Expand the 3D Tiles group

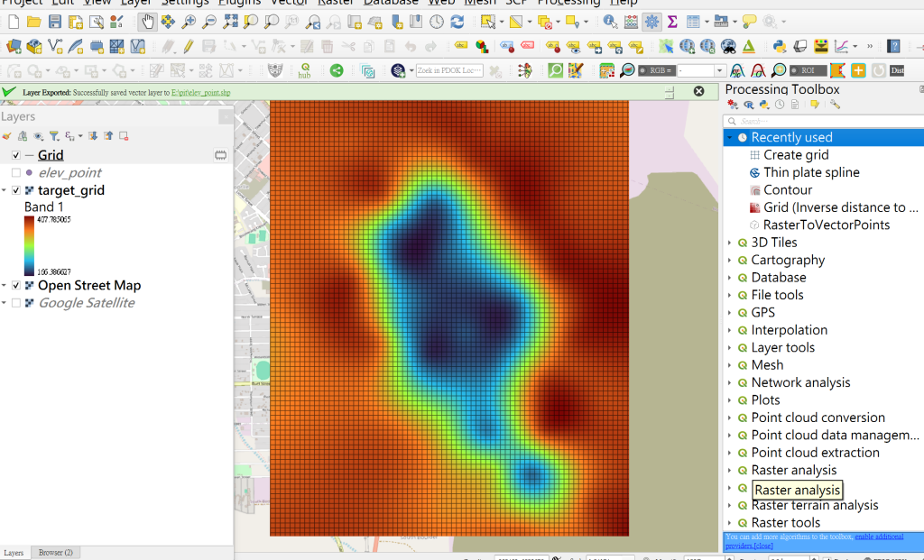[729, 243]
